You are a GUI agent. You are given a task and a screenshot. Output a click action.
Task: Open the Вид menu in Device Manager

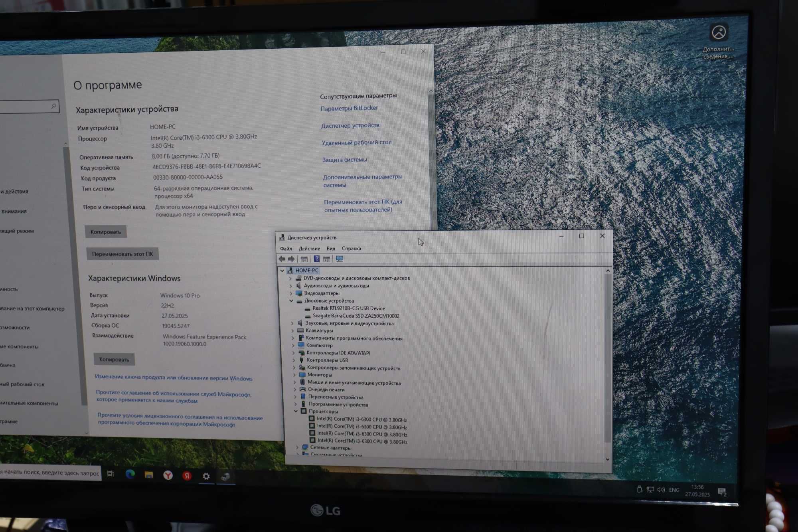tap(331, 248)
